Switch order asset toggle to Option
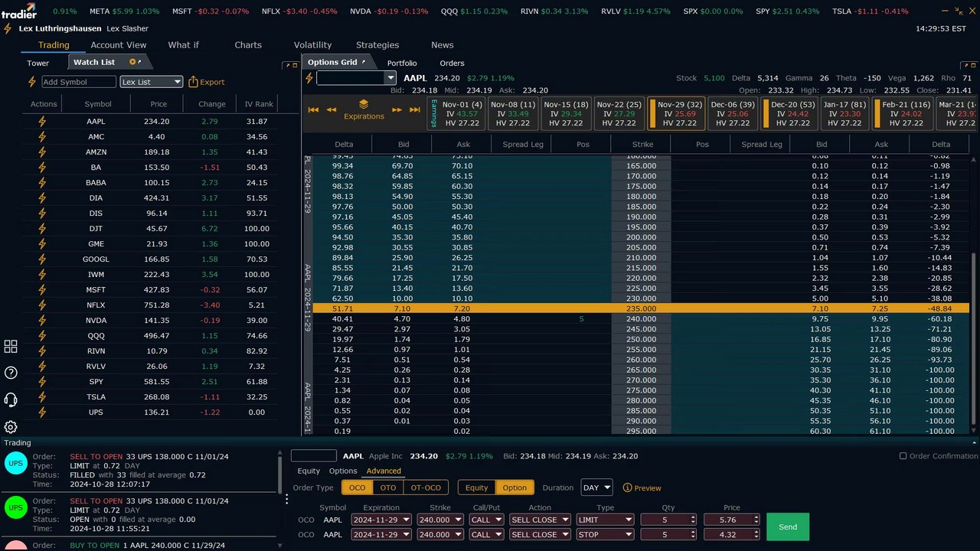Image resolution: width=980 pixels, height=551 pixels. pos(514,487)
